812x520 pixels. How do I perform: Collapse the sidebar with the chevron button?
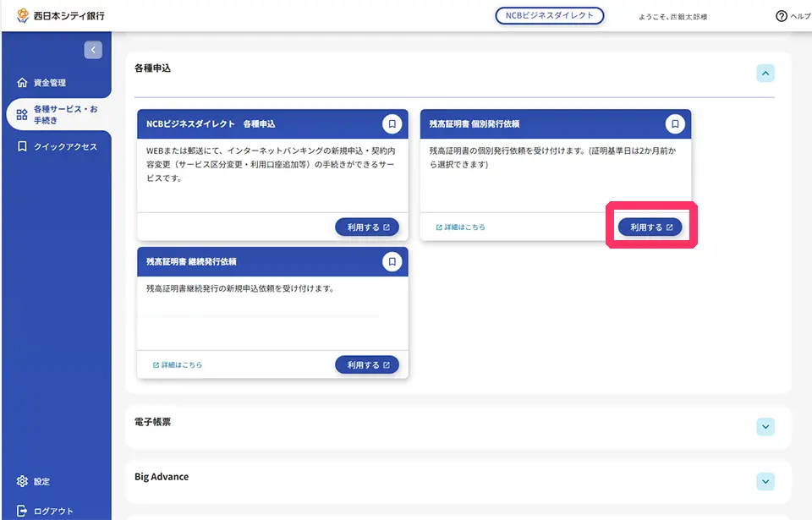pos(93,50)
